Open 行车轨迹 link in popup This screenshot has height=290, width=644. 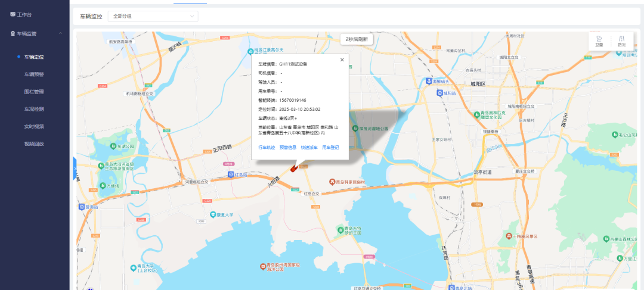coord(266,147)
